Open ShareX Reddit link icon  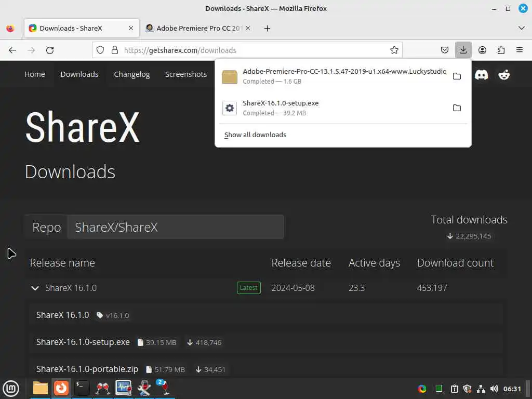pos(504,75)
